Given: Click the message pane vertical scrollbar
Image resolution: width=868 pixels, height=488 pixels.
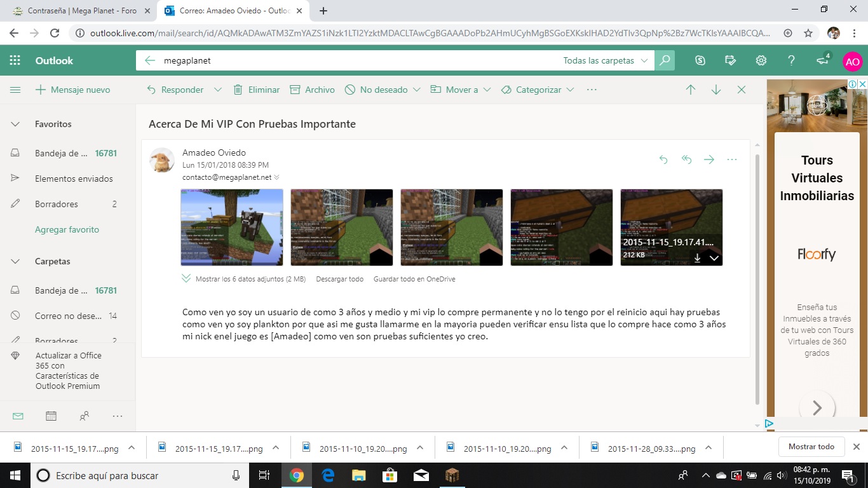Looking at the screenshot, I should point(757,278).
